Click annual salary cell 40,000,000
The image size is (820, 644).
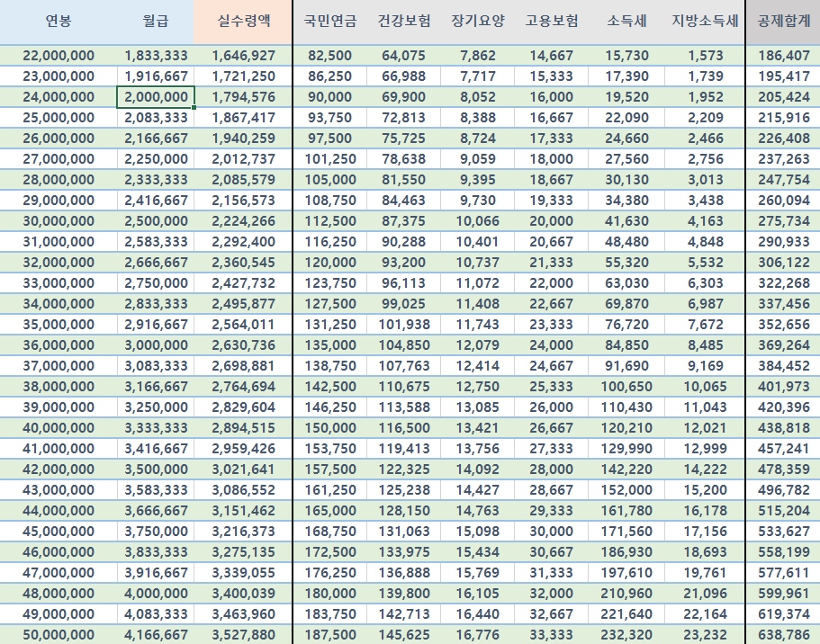pyautogui.click(x=59, y=427)
